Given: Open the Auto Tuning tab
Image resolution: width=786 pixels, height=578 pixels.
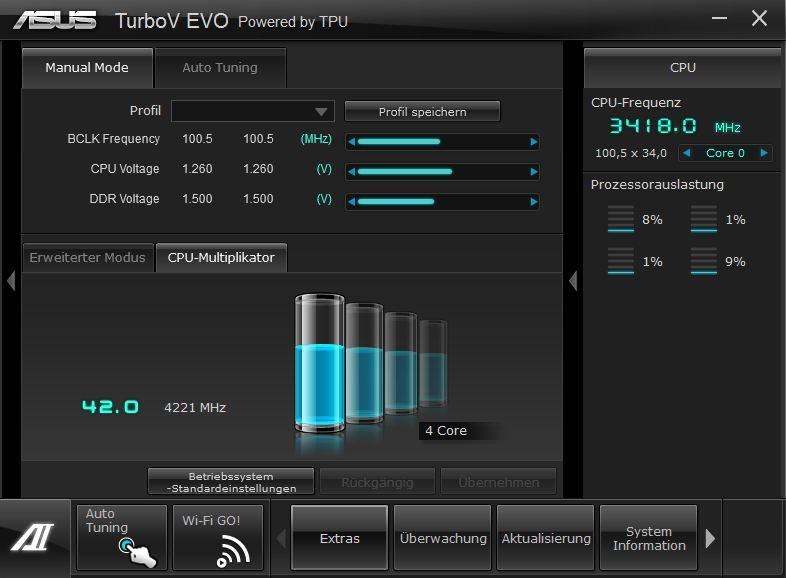Looking at the screenshot, I should pyautogui.click(x=221, y=68).
